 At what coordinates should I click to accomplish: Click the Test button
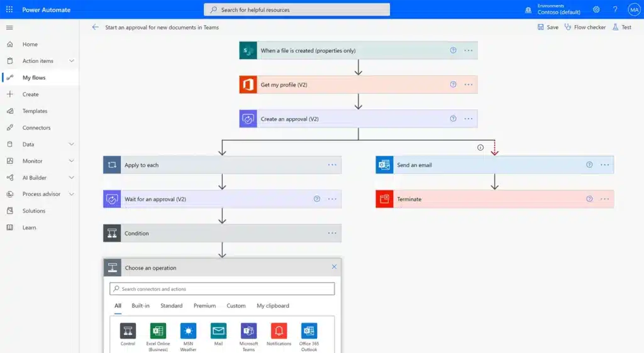click(622, 27)
